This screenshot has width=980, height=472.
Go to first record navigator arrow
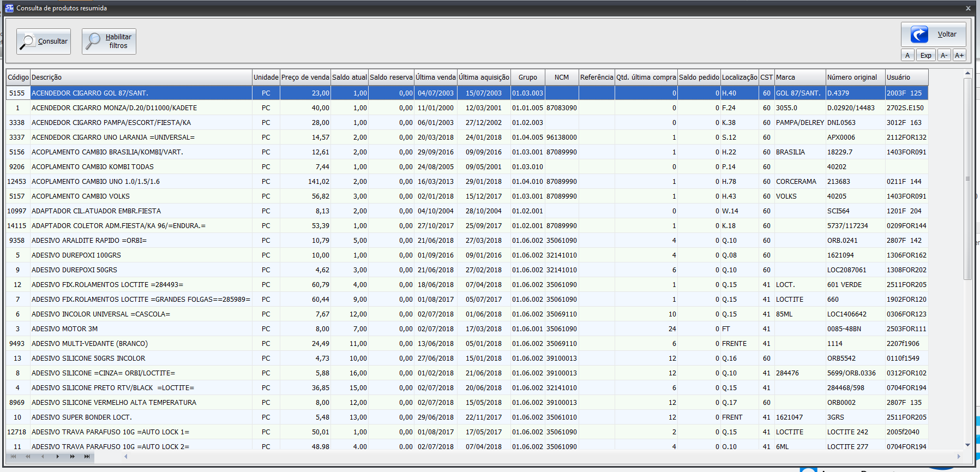[x=13, y=456]
